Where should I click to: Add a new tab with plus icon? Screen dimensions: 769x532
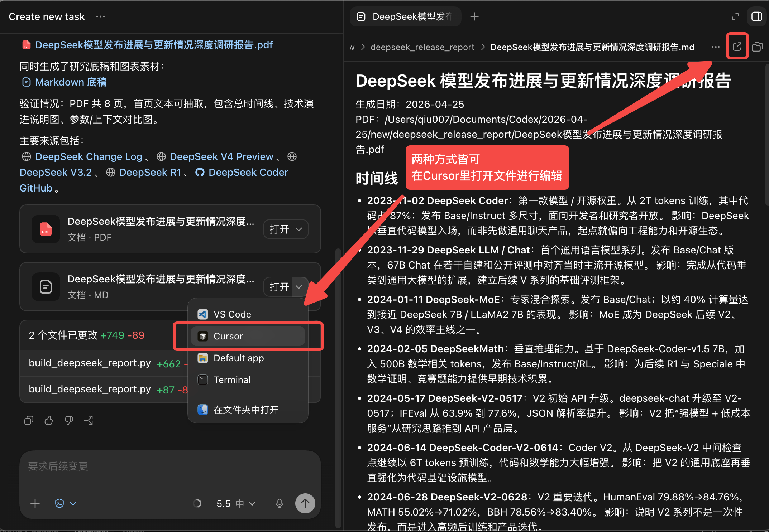point(474,16)
